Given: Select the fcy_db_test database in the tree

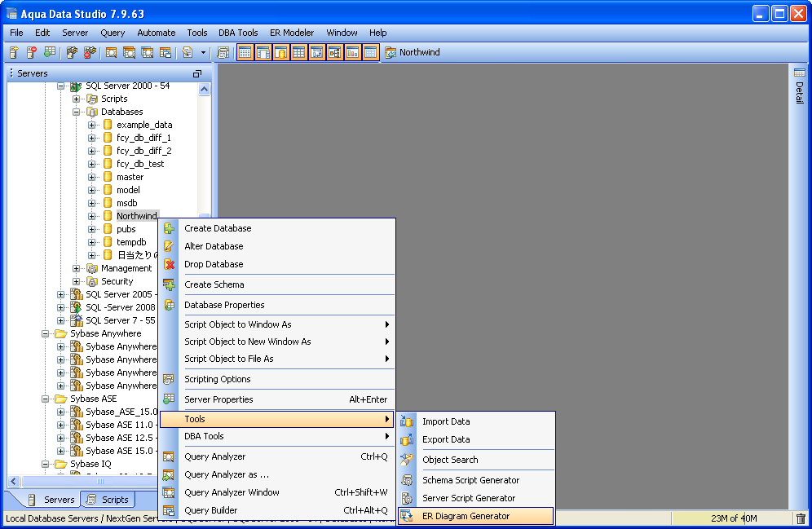Looking at the screenshot, I should click(x=140, y=164).
